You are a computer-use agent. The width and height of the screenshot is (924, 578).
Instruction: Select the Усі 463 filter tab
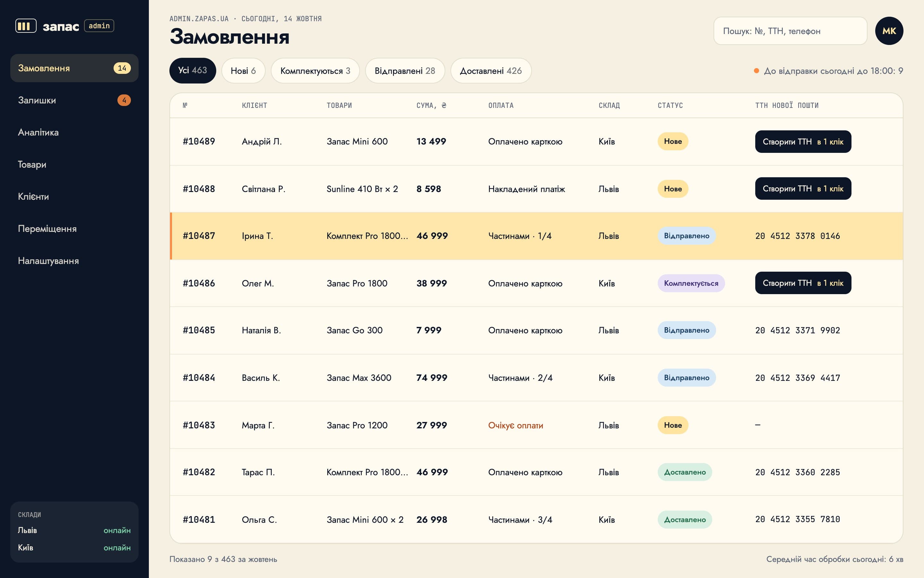click(x=193, y=71)
